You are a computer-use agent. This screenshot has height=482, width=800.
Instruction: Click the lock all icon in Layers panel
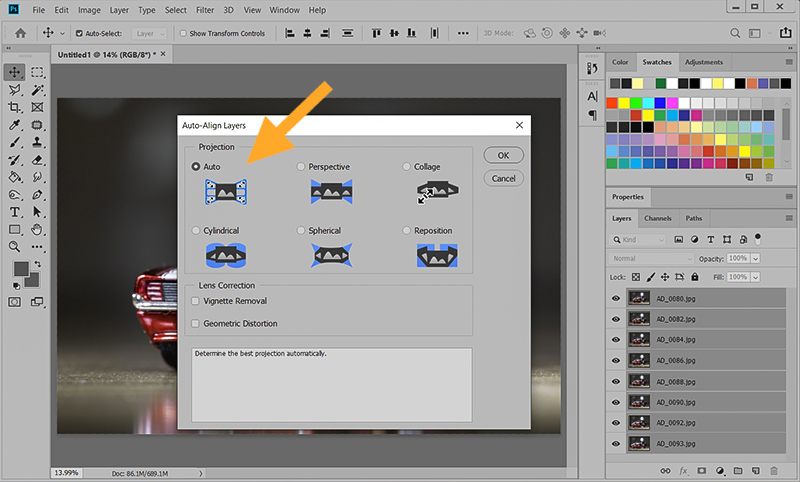click(x=694, y=276)
